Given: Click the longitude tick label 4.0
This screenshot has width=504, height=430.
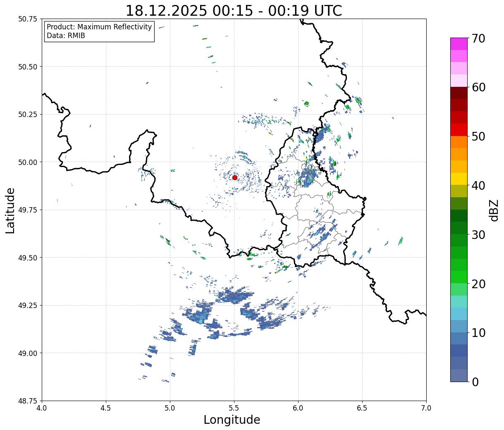Looking at the screenshot, I should 42,408.
